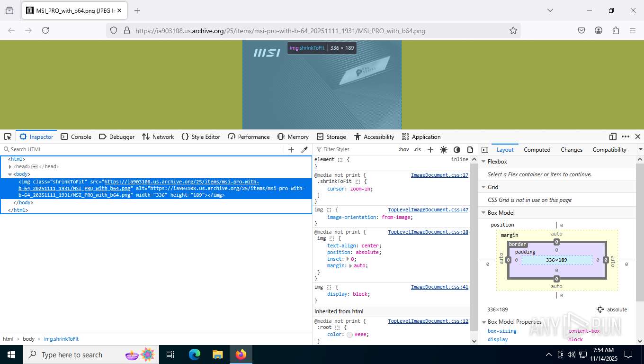Open File Explorer from the taskbar
The image size is (644, 364).
tap(217, 355)
